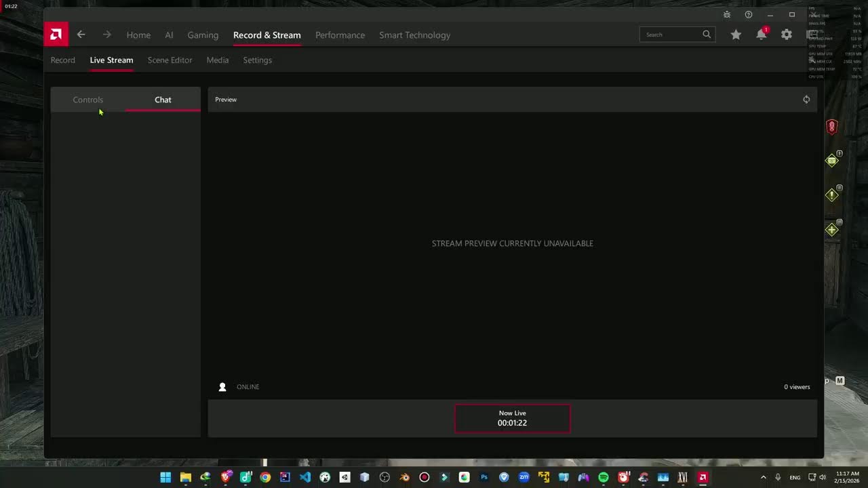Click the stream preview unavailable message

click(x=512, y=243)
